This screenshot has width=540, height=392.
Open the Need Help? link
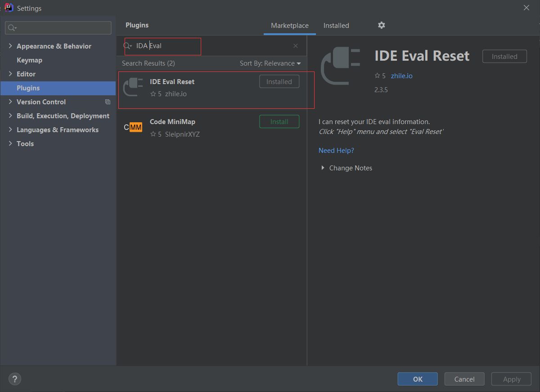pyautogui.click(x=336, y=151)
